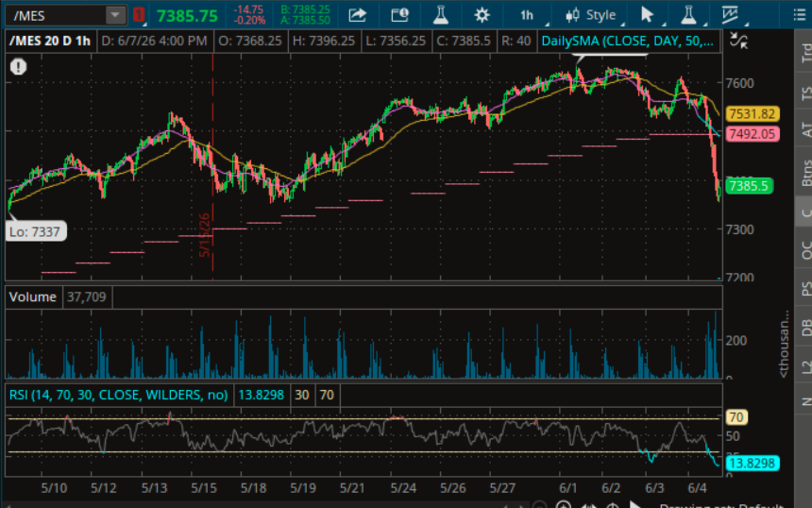The height and width of the screenshot is (508, 812).
Task: Click the /MES symbol input field
Action: tap(56, 15)
